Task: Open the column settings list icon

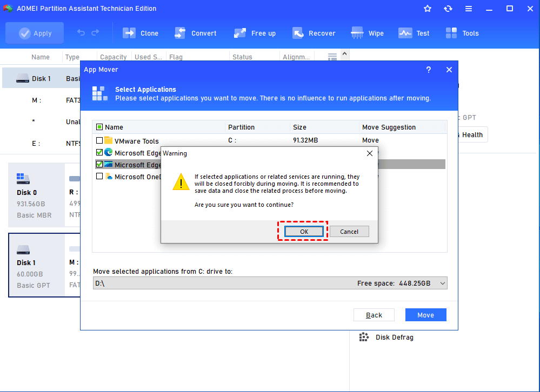Action: (x=332, y=57)
